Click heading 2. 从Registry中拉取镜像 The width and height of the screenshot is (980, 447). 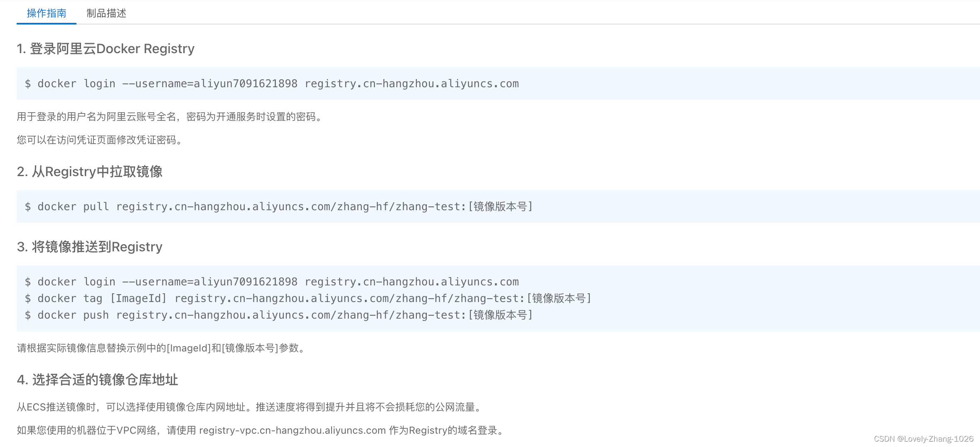[90, 172]
